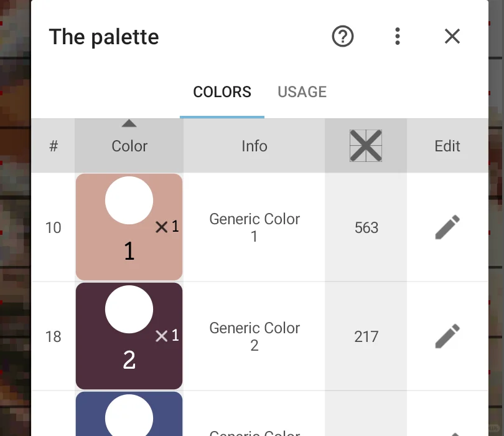Click stitch count 217

point(366,336)
